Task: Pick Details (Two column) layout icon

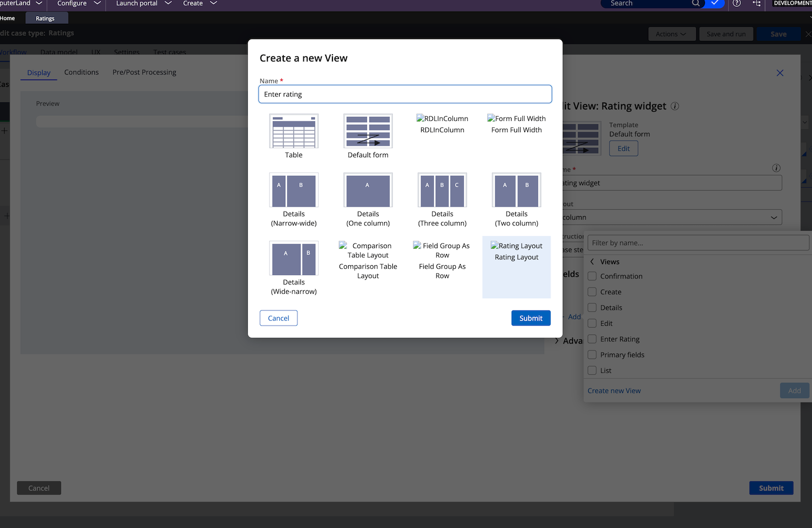Action: (x=517, y=190)
